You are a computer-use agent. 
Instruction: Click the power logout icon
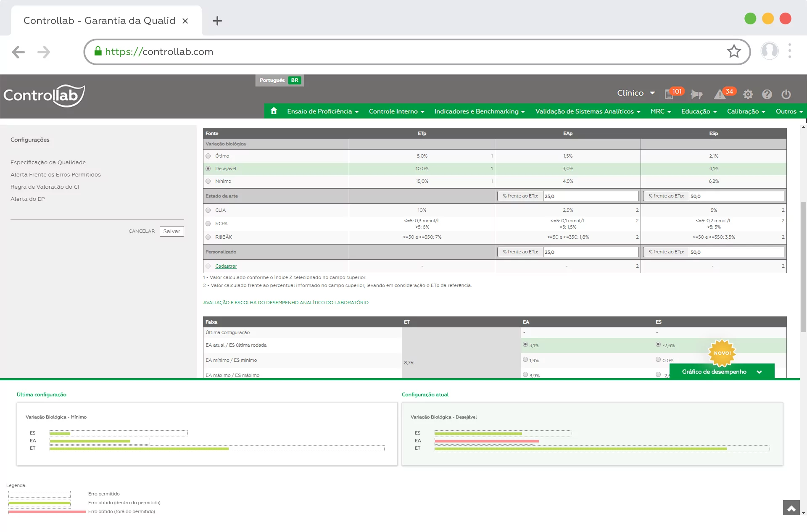pos(786,95)
